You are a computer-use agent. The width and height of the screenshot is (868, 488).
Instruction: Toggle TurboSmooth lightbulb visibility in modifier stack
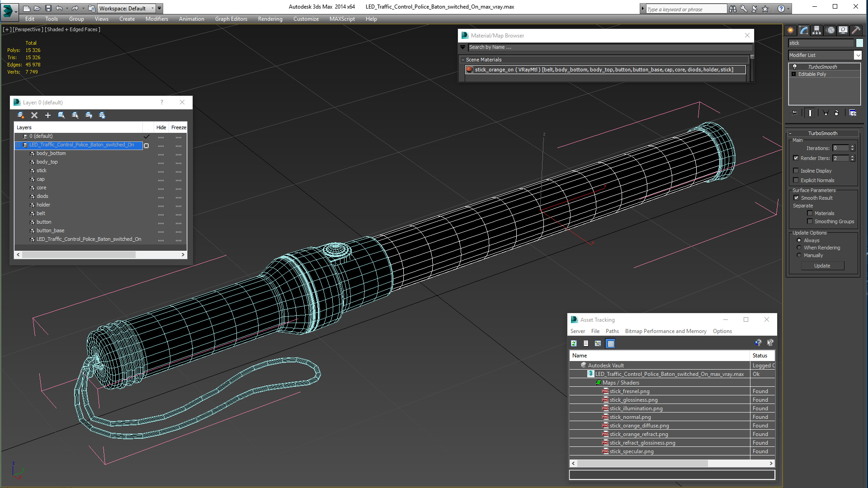(795, 66)
